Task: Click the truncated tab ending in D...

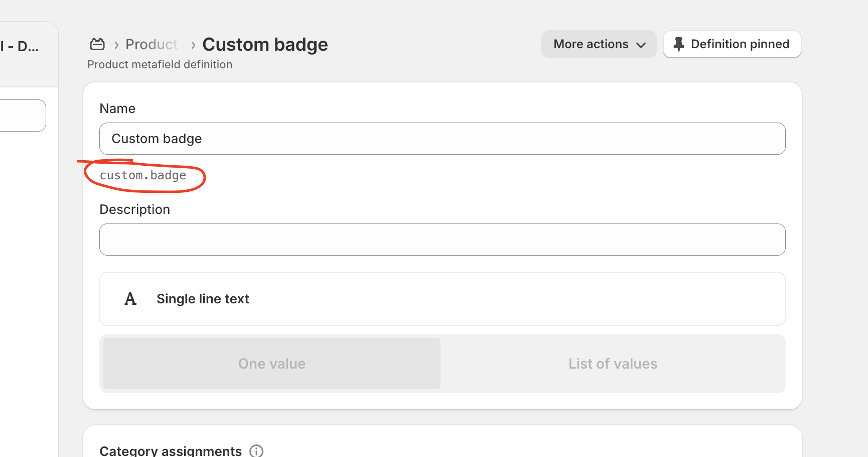Action: pyautogui.click(x=20, y=47)
